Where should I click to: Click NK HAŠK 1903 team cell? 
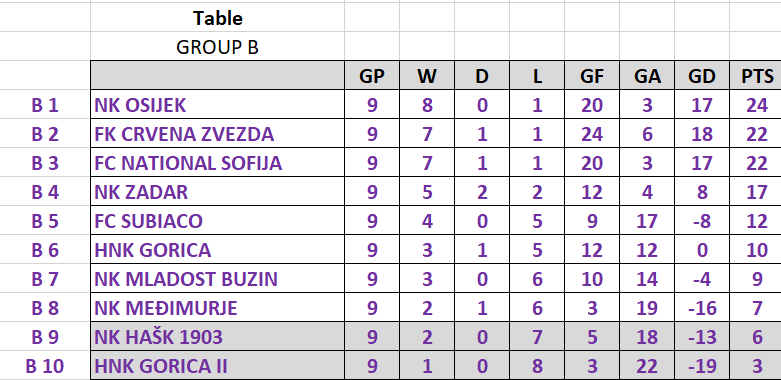pos(217,337)
